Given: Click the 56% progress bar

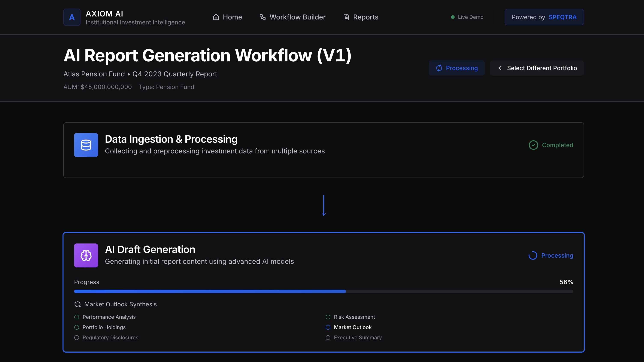Looking at the screenshot, I should [x=323, y=291].
